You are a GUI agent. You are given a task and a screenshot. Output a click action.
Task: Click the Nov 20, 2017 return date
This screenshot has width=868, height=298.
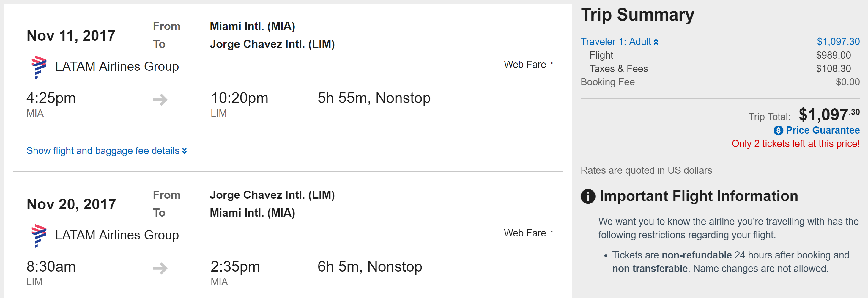click(71, 204)
